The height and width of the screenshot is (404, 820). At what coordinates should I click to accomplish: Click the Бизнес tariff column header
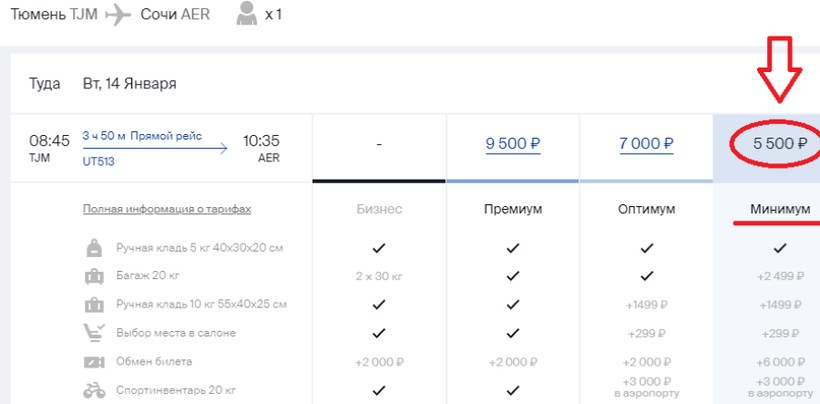pyautogui.click(x=380, y=210)
